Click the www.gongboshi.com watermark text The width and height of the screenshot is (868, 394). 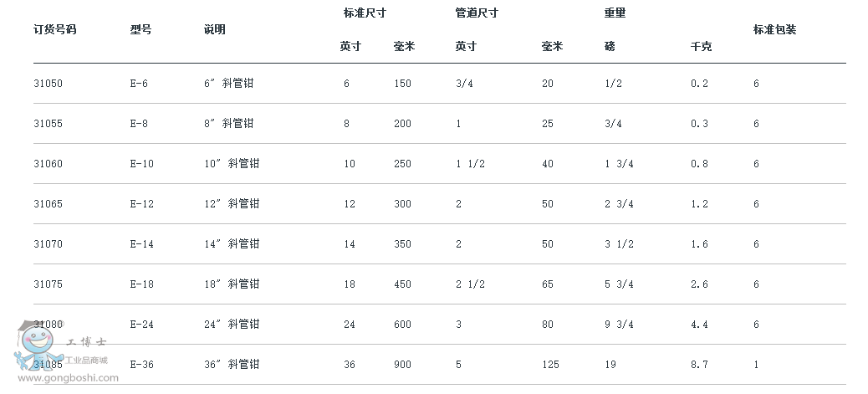tap(68, 378)
